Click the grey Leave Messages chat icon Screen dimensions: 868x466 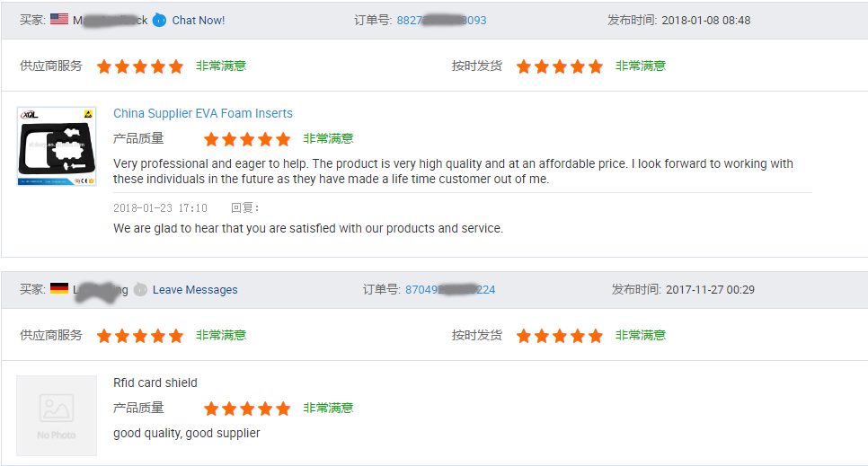pyautogui.click(x=140, y=289)
